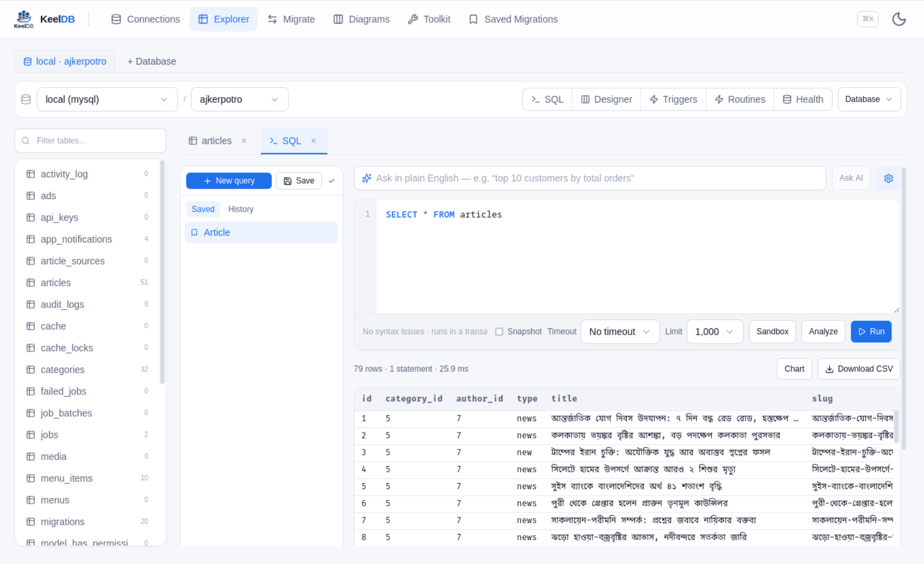Open the saved Article query
This screenshot has width=924, height=564.
click(x=261, y=233)
